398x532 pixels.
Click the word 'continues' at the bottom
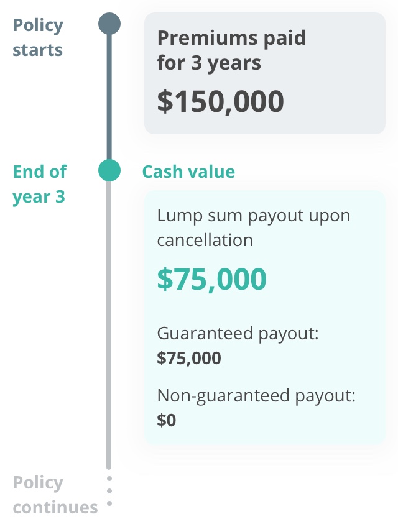55,507
